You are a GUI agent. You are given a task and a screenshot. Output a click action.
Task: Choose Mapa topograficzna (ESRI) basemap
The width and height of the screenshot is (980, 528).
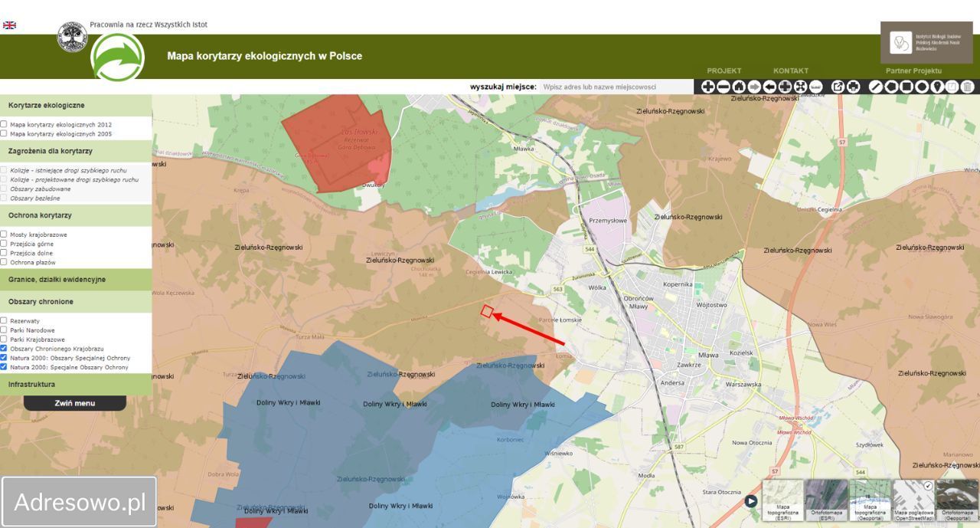click(x=782, y=501)
